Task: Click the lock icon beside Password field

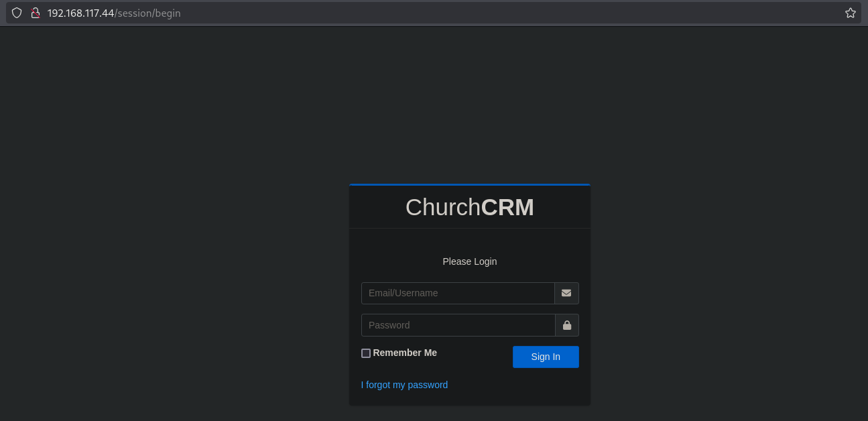Action: (x=566, y=325)
